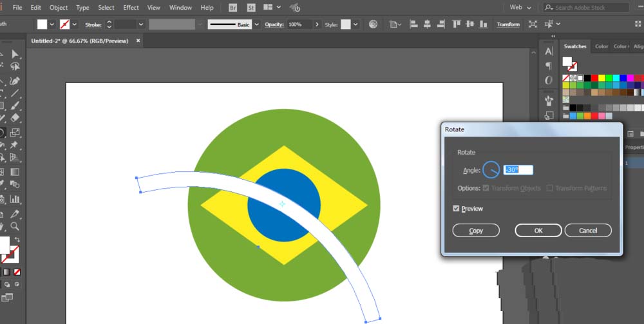Click Horizontal Align Right icon
The image size is (644, 324).
coord(440,24)
